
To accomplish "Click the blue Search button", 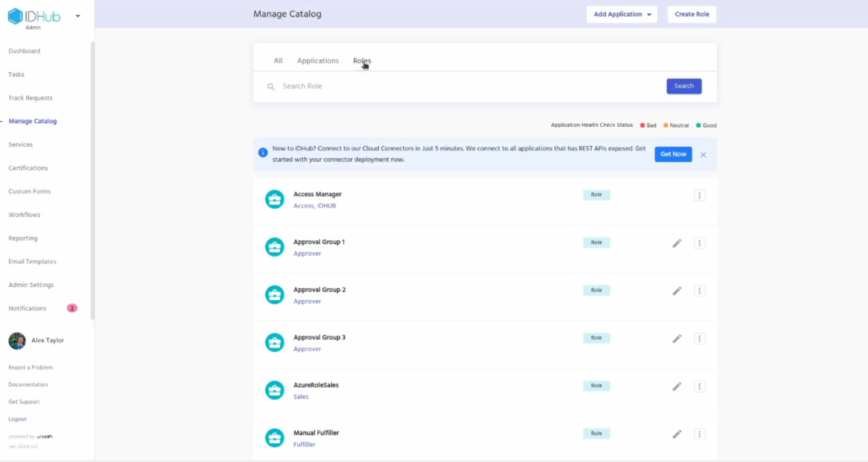I will click(684, 86).
